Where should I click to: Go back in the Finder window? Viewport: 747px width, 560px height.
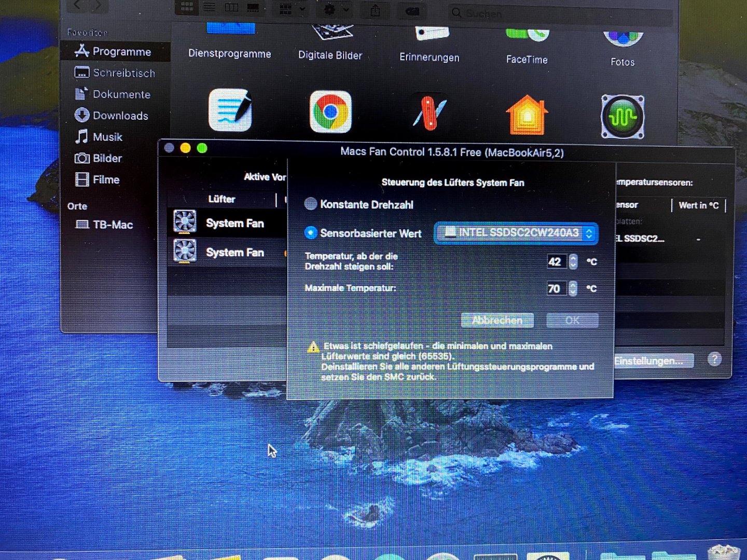77,5
